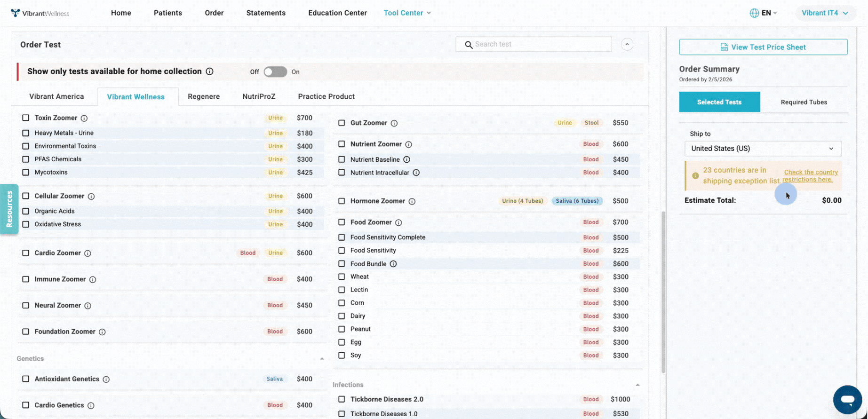This screenshot has width=868, height=419.
Task: Click the info icon for home collection
Action: click(210, 71)
